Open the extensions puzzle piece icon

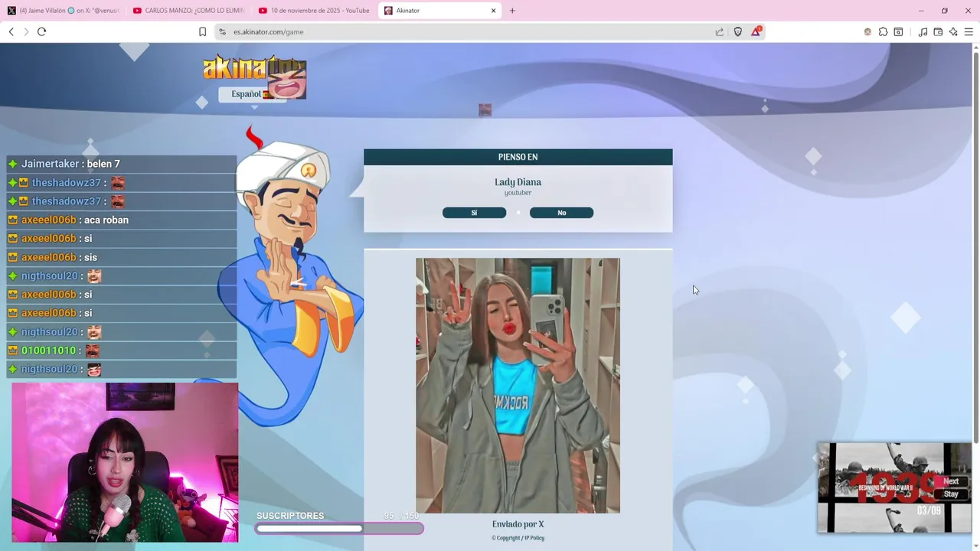coord(883,31)
